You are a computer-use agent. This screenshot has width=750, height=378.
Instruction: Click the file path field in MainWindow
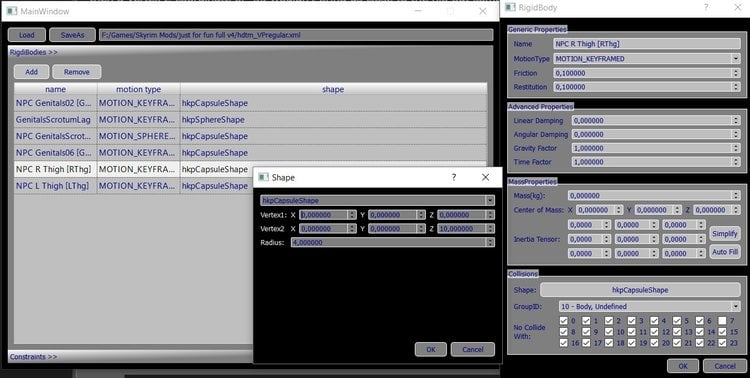click(x=296, y=35)
